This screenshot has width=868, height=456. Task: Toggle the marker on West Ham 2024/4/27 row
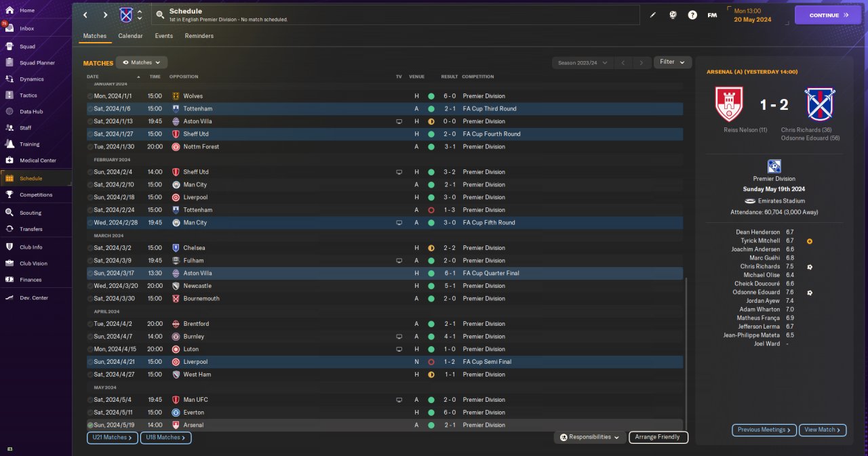point(90,374)
